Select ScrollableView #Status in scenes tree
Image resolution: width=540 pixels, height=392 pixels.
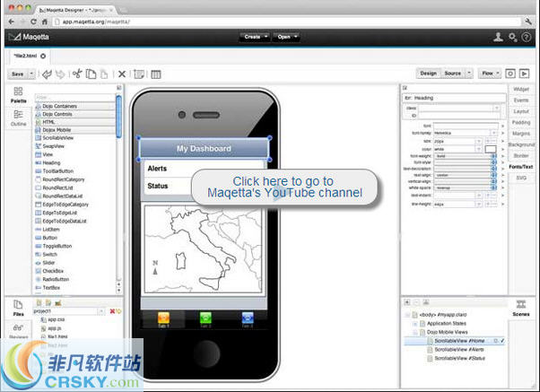point(459,358)
